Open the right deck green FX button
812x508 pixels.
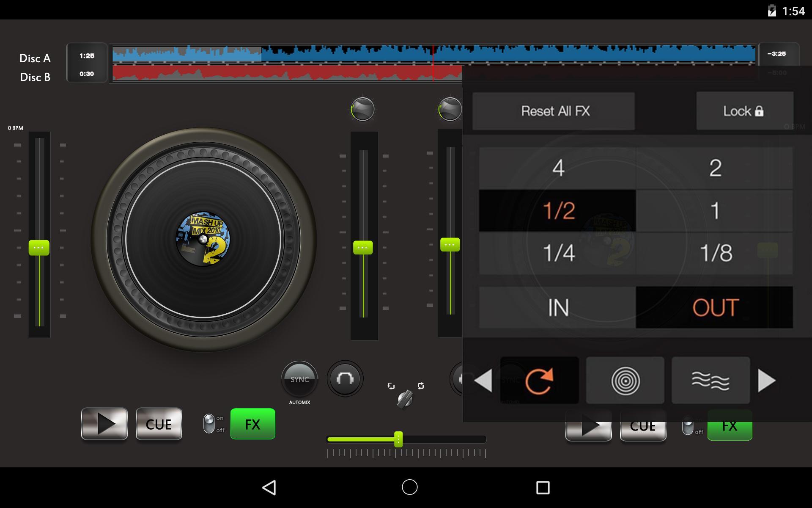[730, 426]
